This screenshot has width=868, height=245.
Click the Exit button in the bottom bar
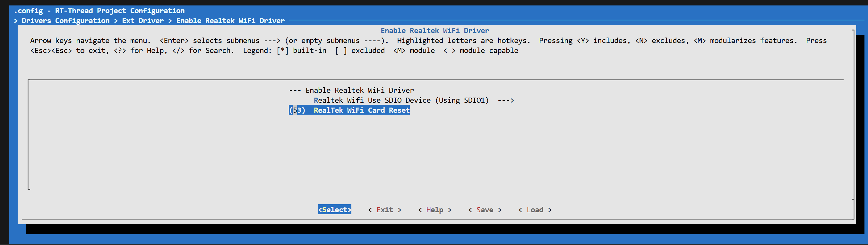[x=384, y=210]
